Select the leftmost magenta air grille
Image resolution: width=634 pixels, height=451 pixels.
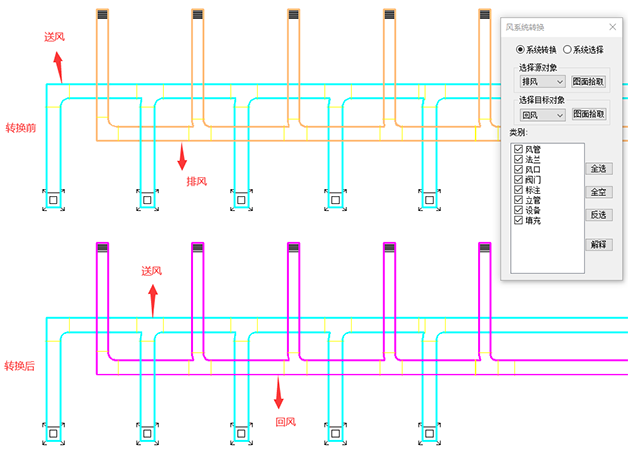pos(101,249)
